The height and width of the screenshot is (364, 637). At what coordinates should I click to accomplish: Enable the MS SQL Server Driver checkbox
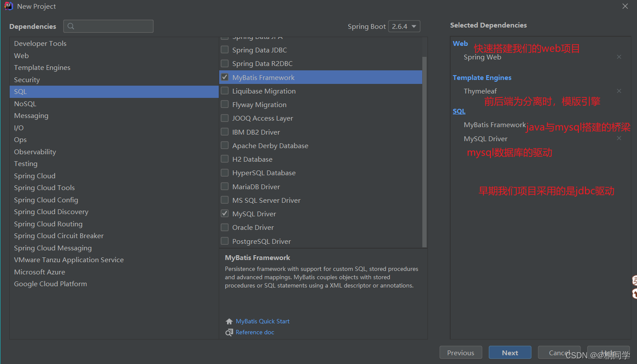pos(224,200)
